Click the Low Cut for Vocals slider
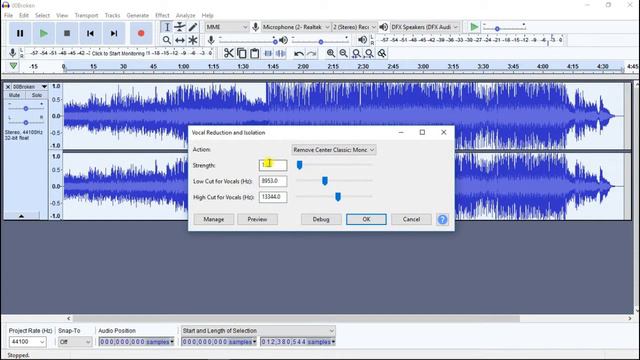 pyautogui.click(x=325, y=181)
